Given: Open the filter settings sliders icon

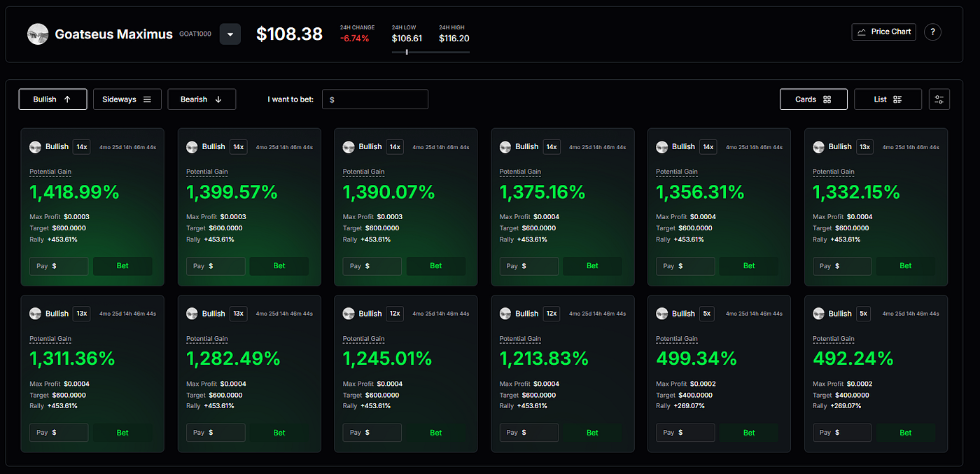Looking at the screenshot, I should tap(939, 99).
